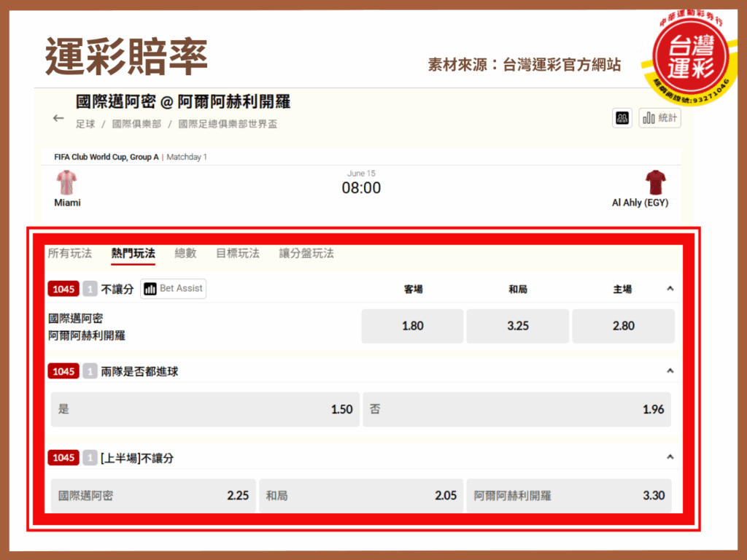
Task: Click the grey 1 badge beside 兩隊是否都進球
Action: [x=90, y=371]
